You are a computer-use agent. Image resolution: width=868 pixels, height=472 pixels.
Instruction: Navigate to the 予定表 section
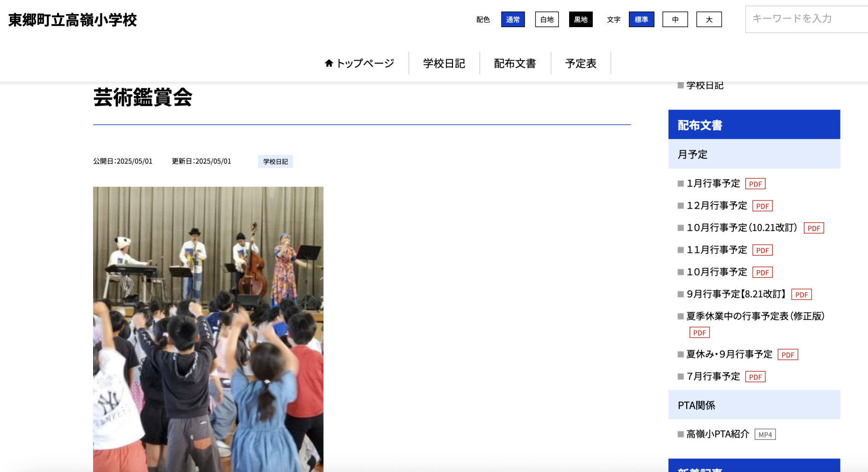(581, 63)
